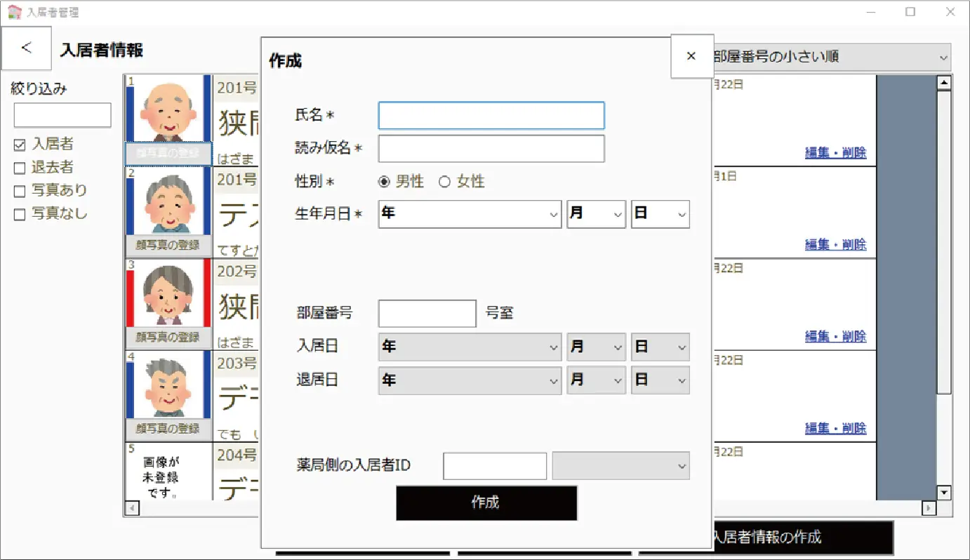970x560 pixels.
Task: Select the gray-haired man avatar in row 4
Action: click(168, 385)
